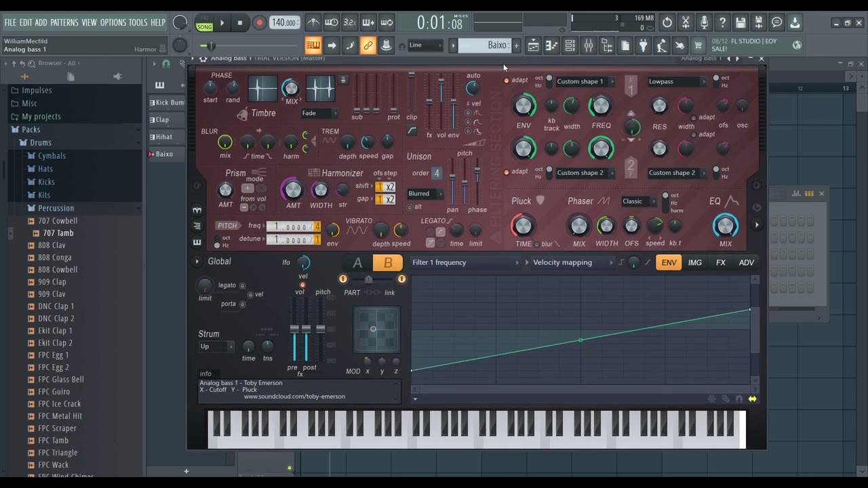868x488 pixels.
Task: Click Harmor envelope slide arrows icon
Action: pyautogui.click(x=752, y=399)
